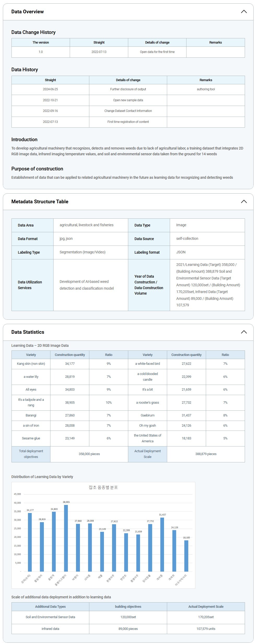The height and width of the screenshot is (644, 257).
Task: Select the '388,879 pieces' actual deployment cell
Action: pos(206,454)
